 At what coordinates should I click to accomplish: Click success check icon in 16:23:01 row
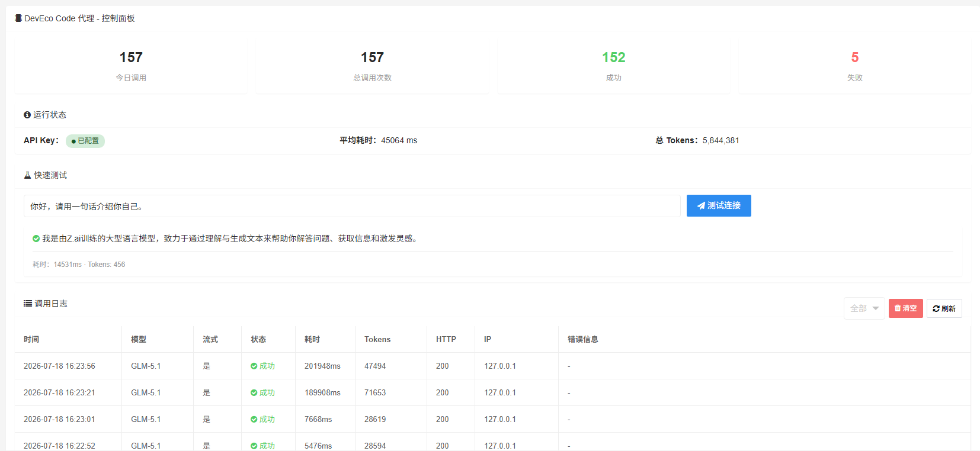pos(254,420)
